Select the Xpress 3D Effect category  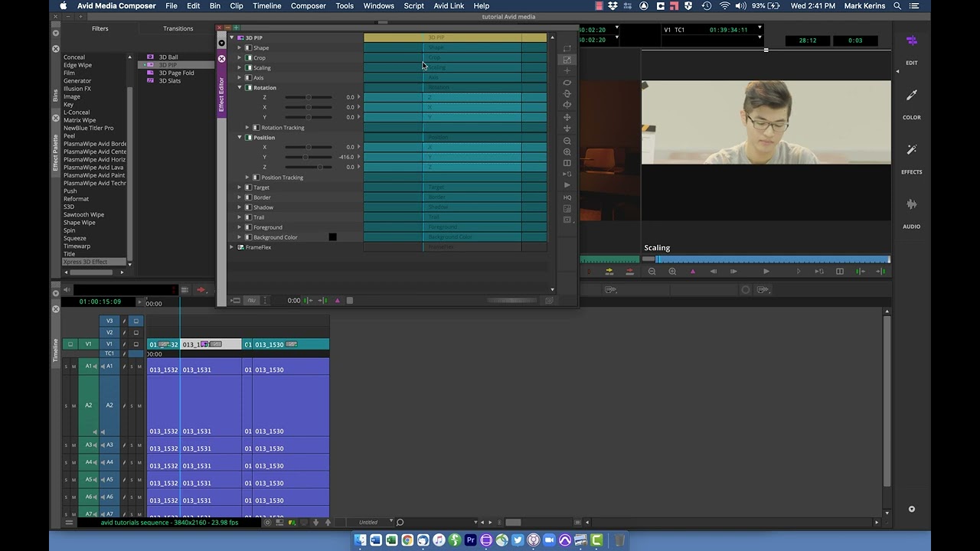(x=86, y=262)
